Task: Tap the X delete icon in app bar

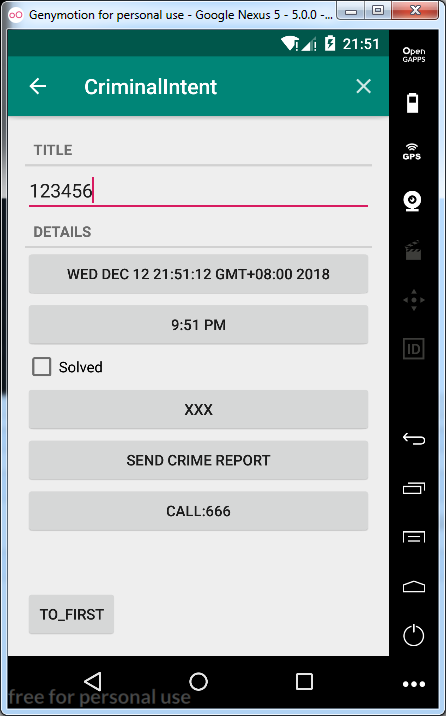Action: (363, 86)
